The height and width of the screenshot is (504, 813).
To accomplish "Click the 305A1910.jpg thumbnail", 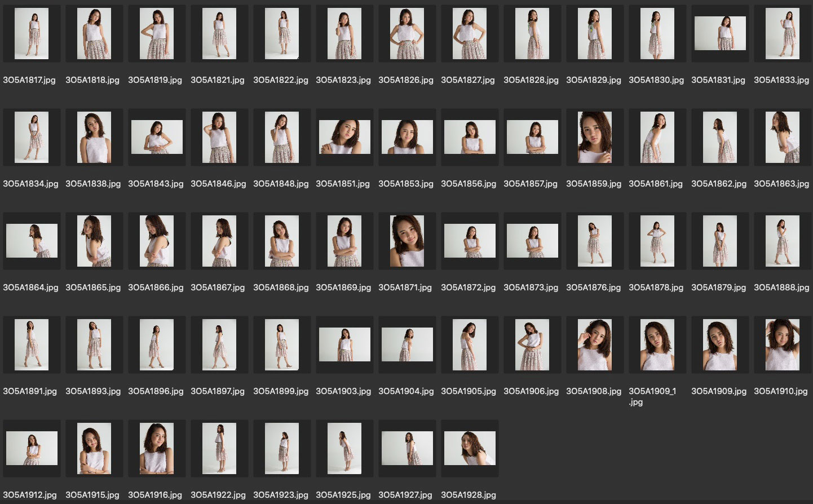I will tap(783, 344).
